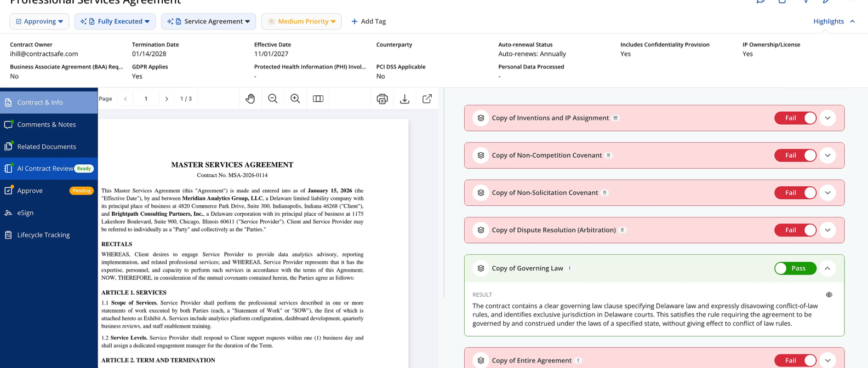The image size is (868, 368).
Task: Click priority marker beside Governing Law
Action: click(x=570, y=268)
